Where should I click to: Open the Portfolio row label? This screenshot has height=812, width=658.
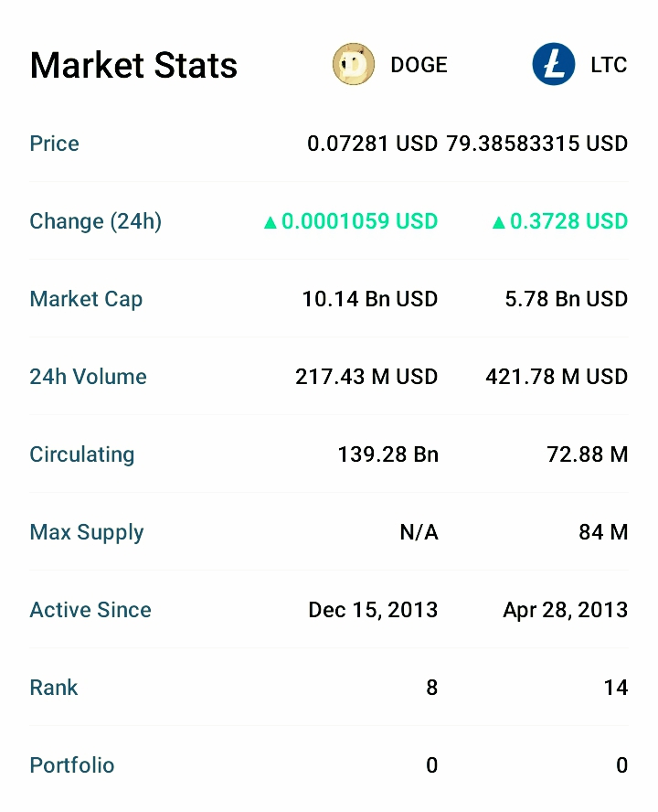click(72, 765)
